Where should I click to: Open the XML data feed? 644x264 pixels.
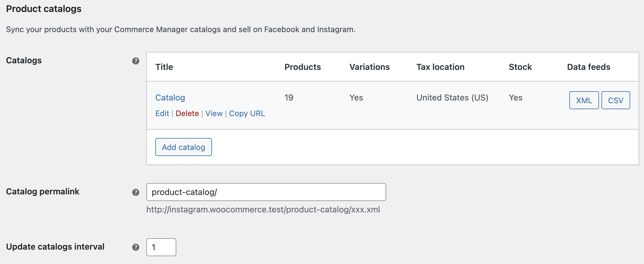click(x=584, y=100)
